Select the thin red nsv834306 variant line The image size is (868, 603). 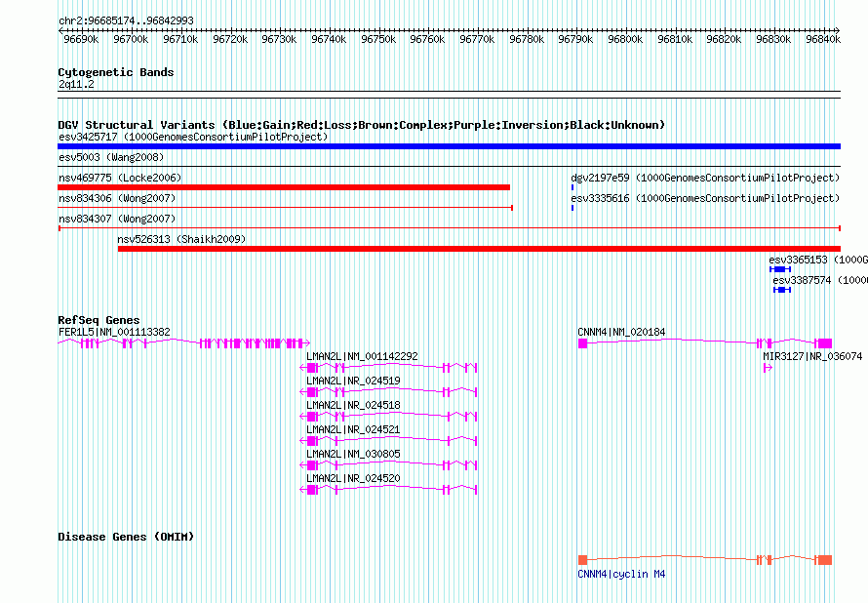(285, 208)
